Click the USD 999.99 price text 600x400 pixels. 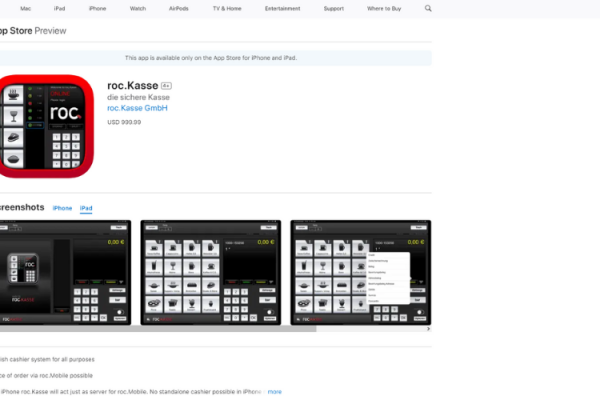click(x=124, y=122)
